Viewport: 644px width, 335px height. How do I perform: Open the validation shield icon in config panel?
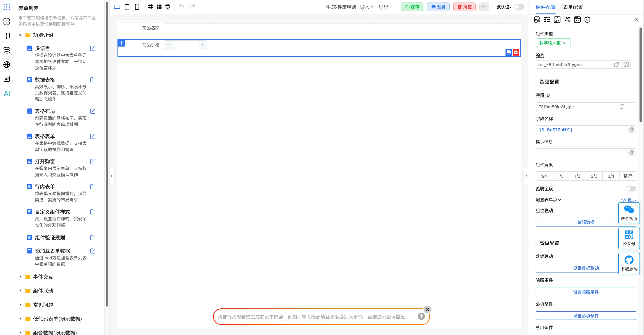(x=587, y=20)
